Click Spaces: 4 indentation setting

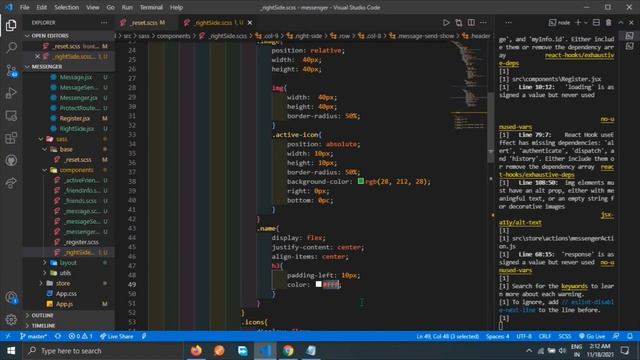pos(498,336)
